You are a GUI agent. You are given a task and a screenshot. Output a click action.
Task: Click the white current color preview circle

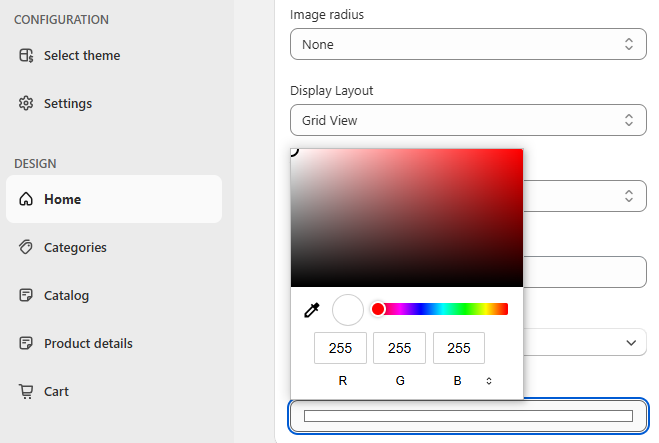tap(348, 310)
